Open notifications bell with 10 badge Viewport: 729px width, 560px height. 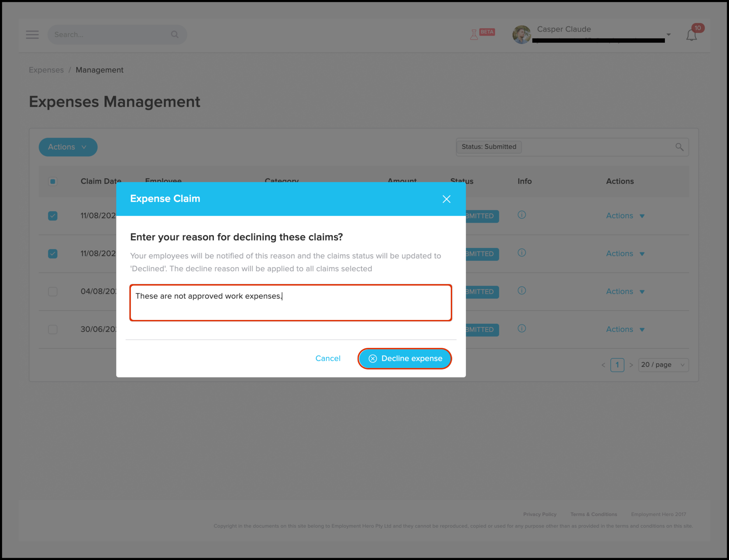[x=691, y=35]
